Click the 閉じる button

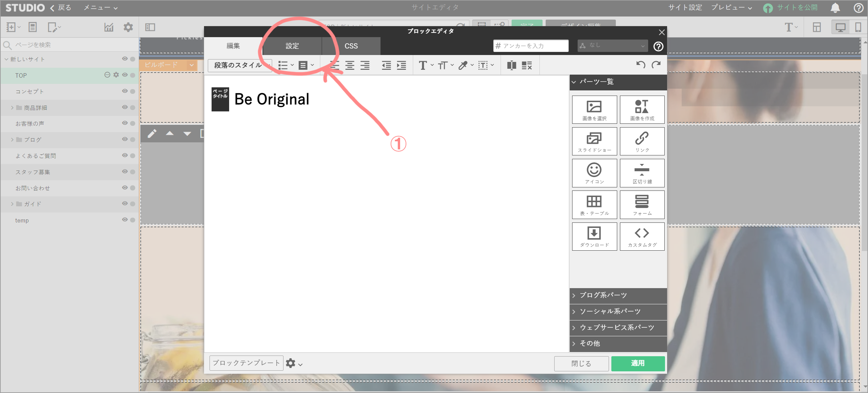pos(581,363)
